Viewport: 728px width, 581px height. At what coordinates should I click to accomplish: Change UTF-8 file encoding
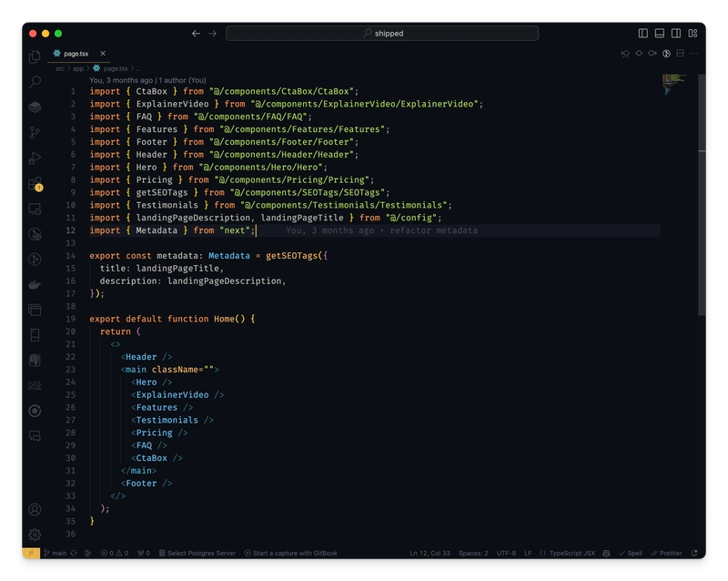(506, 553)
